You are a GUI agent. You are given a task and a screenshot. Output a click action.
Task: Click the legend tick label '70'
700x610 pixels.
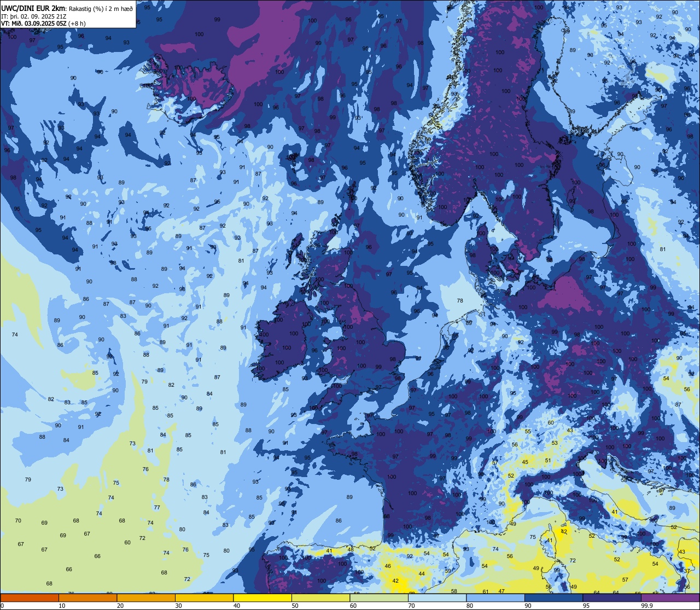[x=411, y=606]
